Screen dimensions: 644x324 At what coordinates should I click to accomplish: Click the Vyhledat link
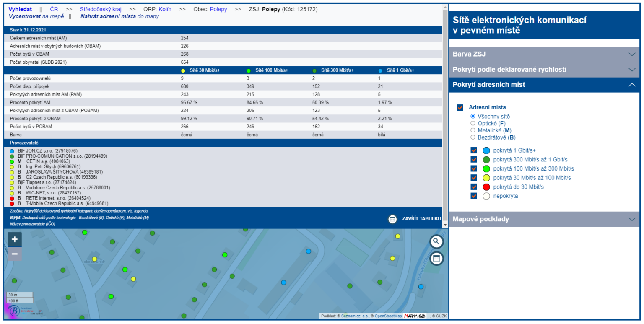pos(20,9)
